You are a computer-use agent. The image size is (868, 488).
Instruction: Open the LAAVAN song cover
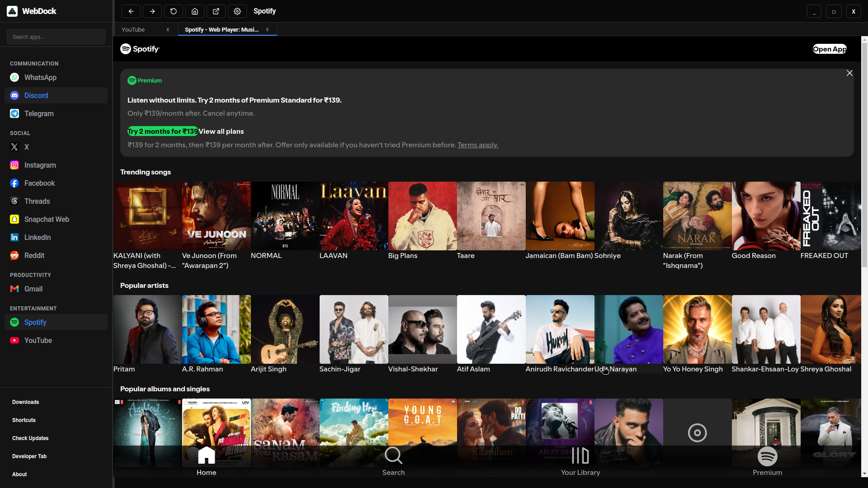pyautogui.click(x=354, y=216)
